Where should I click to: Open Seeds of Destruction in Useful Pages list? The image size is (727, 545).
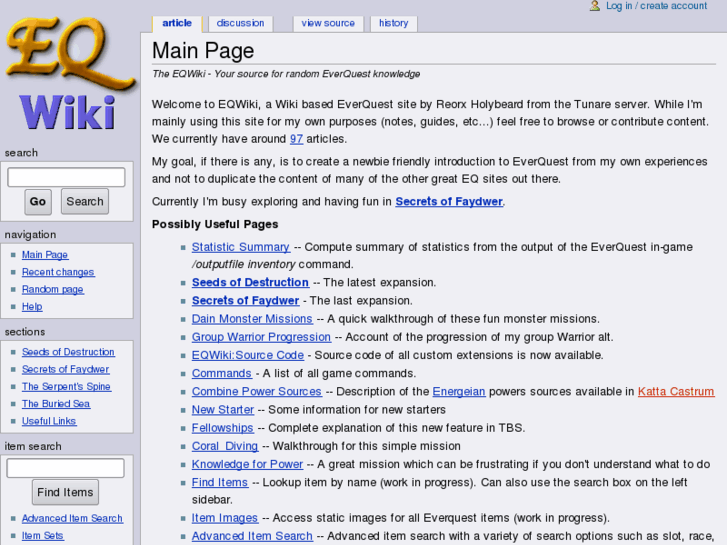click(250, 282)
